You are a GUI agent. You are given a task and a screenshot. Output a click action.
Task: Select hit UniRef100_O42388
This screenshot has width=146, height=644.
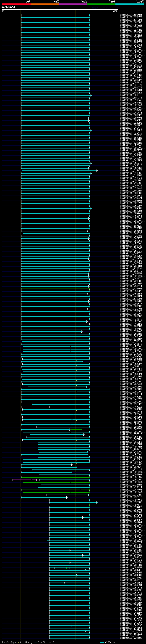tap(131, 63)
